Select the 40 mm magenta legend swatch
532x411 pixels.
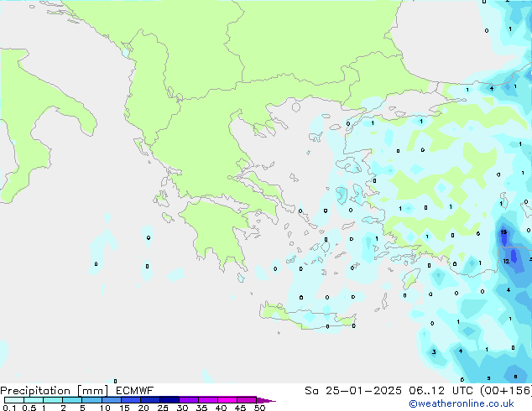227,400
